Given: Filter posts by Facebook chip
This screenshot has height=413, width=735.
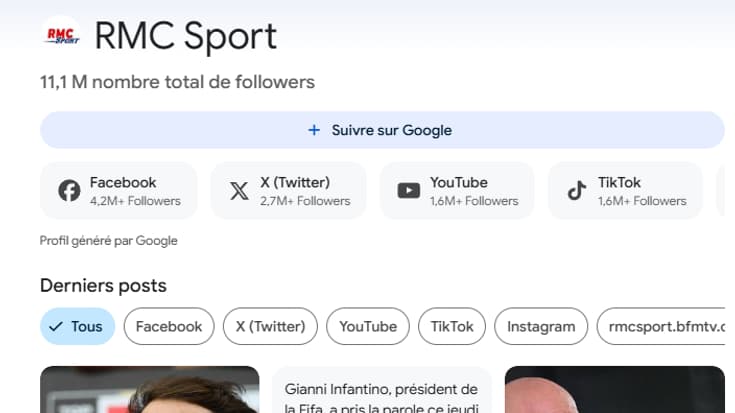Looking at the screenshot, I should (x=169, y=326).
